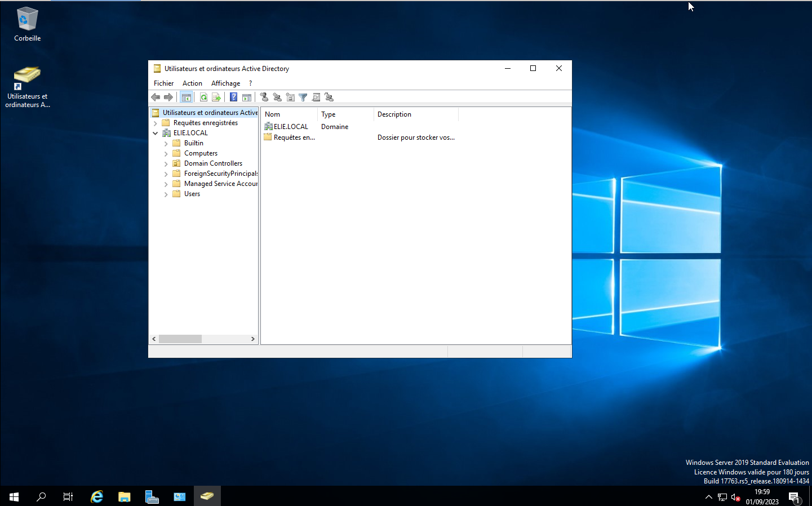Click the Export list toolbar icon

216,97
